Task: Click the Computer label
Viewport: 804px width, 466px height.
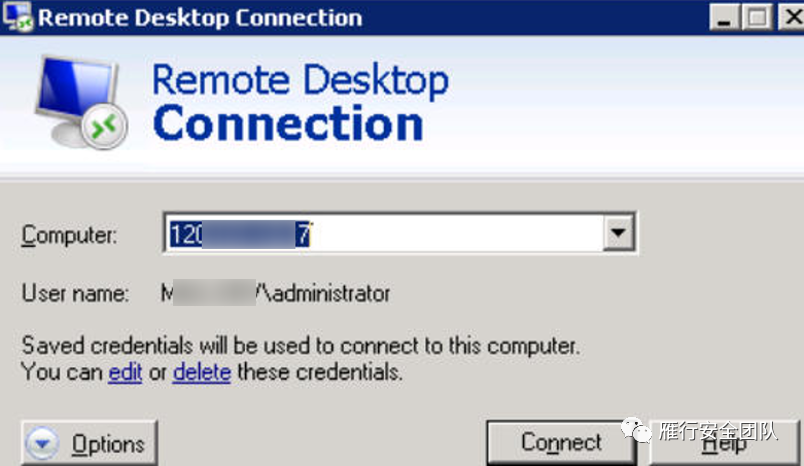Action: (x=69, y=235)
